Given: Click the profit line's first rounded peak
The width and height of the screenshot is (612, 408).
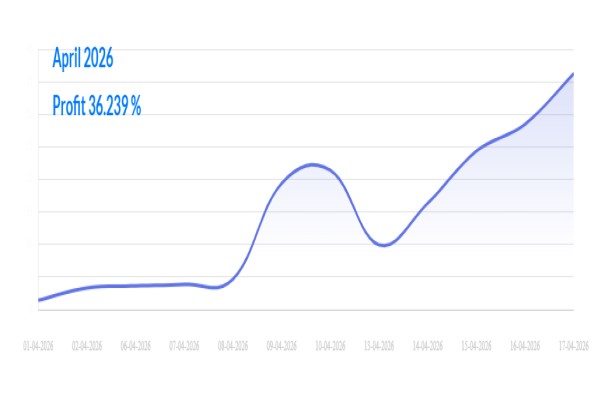Looking at the screenshot, I should pos(313,164).
